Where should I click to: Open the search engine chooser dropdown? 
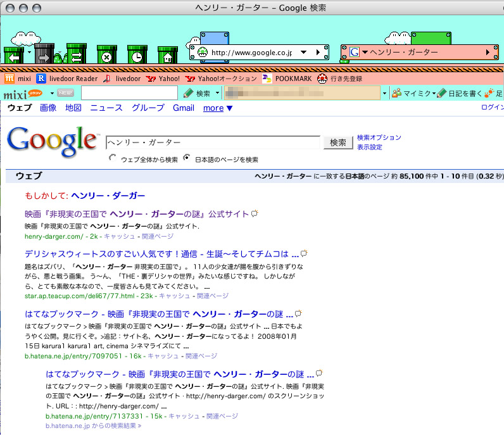pos(365,52)
